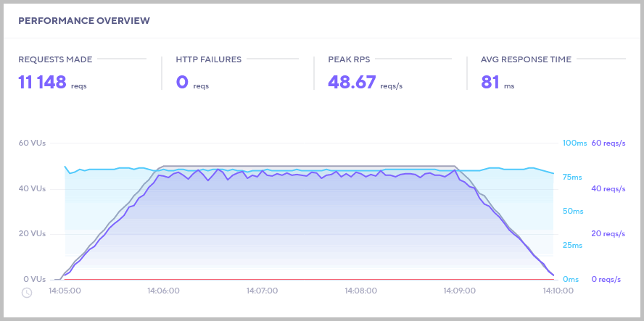Click the 50ms response time axis label
644x321 pixels.
pos(573,211)
